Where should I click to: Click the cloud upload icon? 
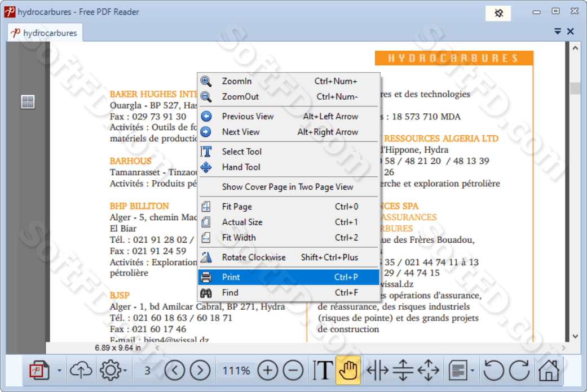(81, 370)
